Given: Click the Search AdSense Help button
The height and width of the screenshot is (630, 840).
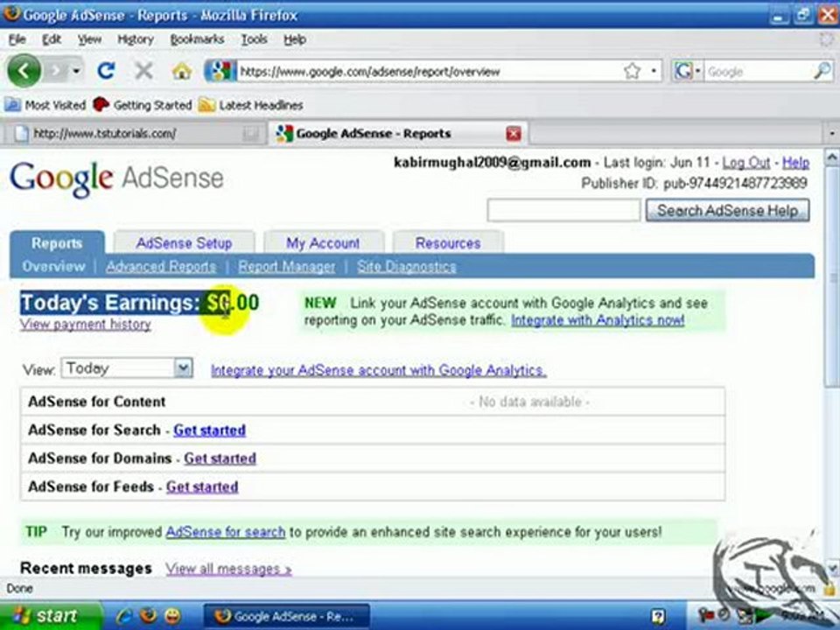Looking at the screenshot, I should [x=727, y=210].
